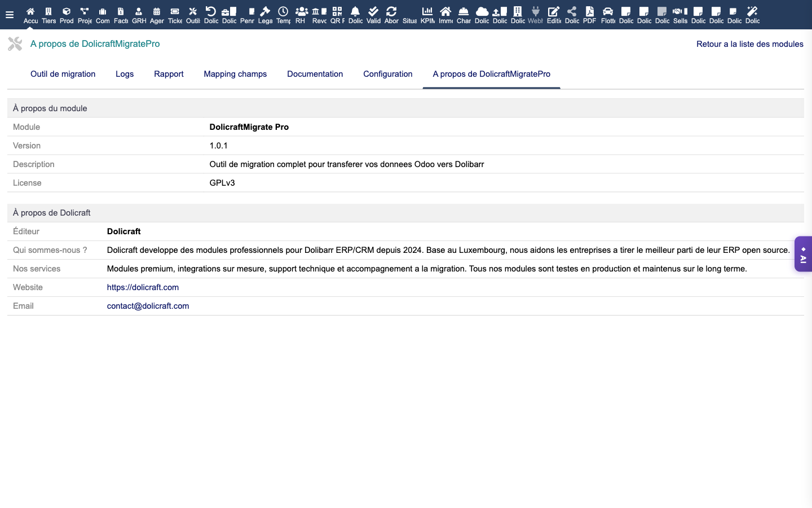
Task: Open Chantier hard-hat icon
Action: pyautogui.click(x=464, y=11)
